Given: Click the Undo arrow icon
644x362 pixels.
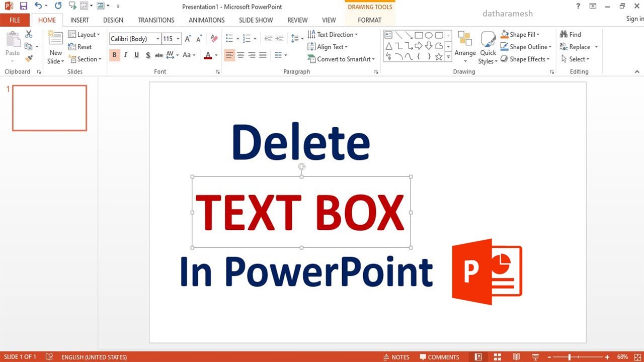Looking at the screenshot, I should pyautogui.click(x=38, y=7).
